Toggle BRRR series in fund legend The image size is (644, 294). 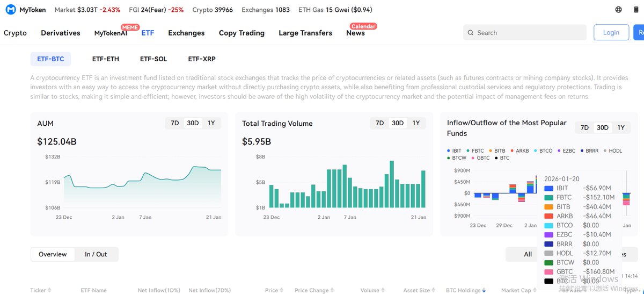pos(589,151)
